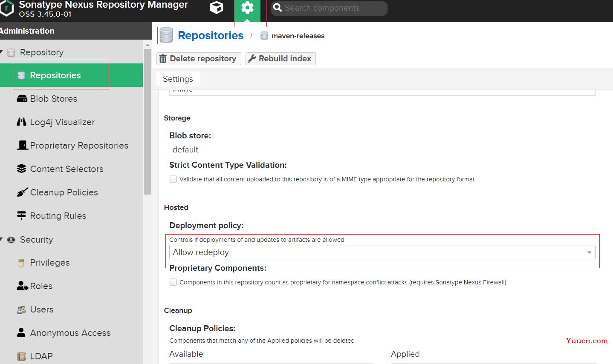Toggle the Proprietary Components checkbox

click(173, 282)
